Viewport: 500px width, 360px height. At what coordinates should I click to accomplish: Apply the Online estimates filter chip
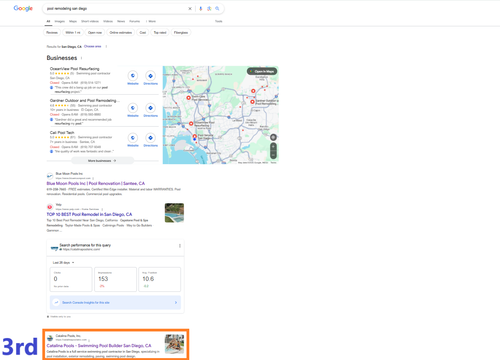click(x=121, y=33)
